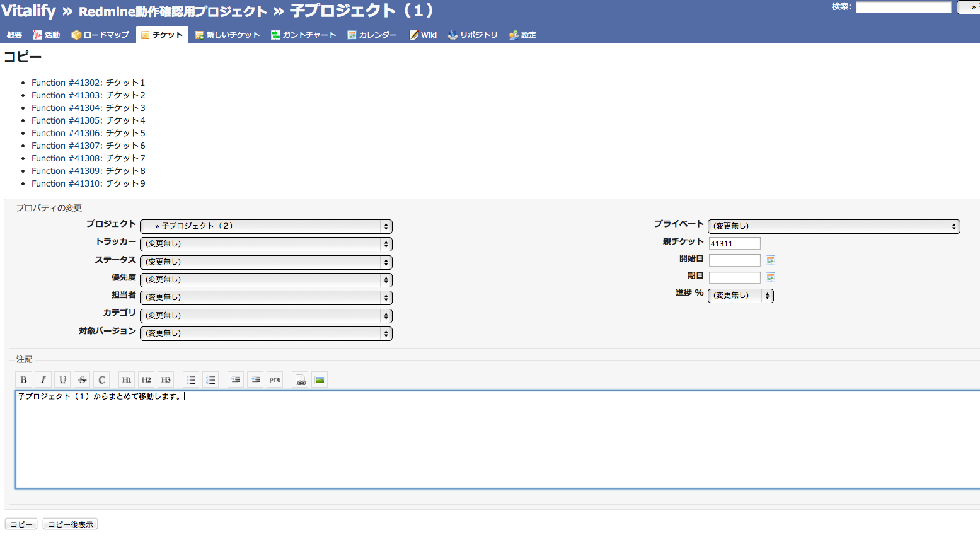The image size is (980, 537).
Task: Insert preformatted text with pre button
Action: 275,379
